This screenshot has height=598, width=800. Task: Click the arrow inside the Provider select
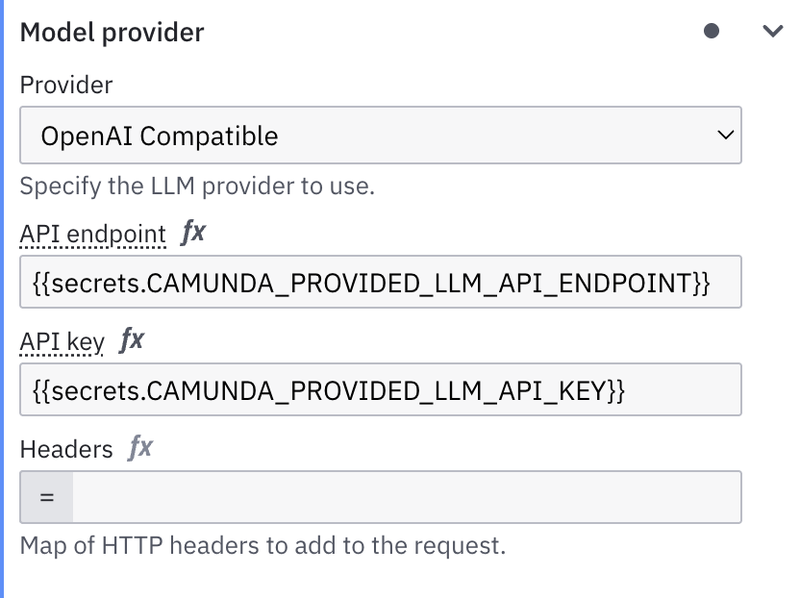click(725, 135)
